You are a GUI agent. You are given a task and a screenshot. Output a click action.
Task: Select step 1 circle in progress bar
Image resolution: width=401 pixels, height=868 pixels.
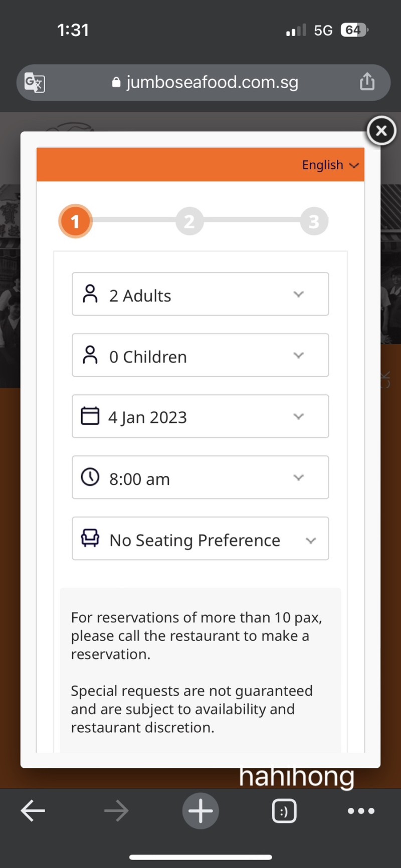[x=75, y=221]
